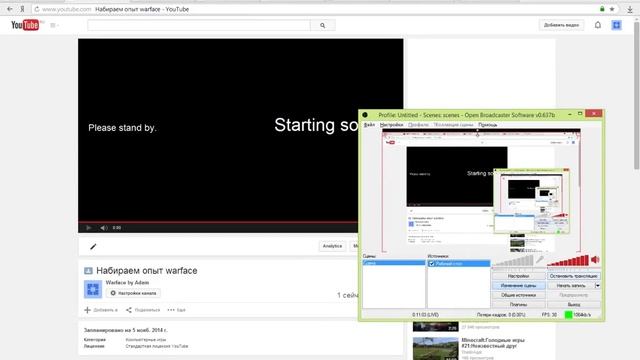
Task: Click the pencil edit video icon
Action: coord(93,247)
